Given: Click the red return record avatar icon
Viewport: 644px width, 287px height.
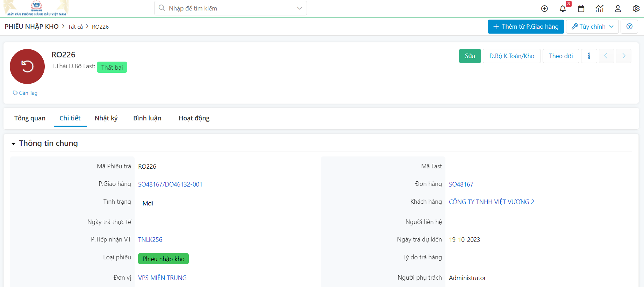Looking at the screenshot, I should (x=27, y=66).
